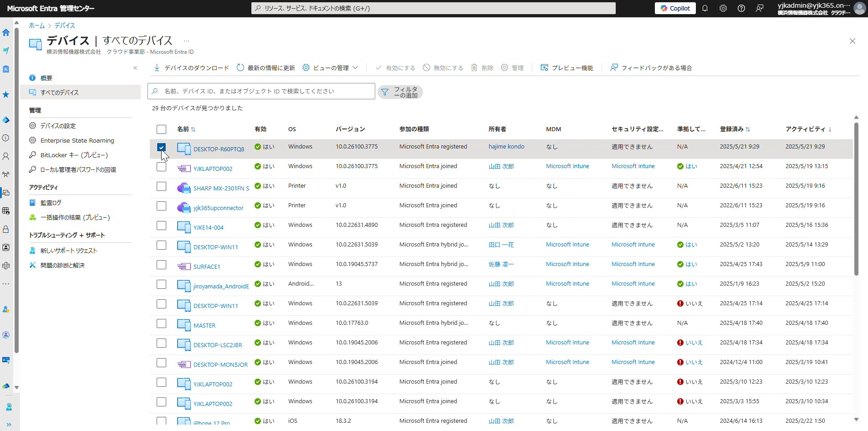Click the device list vertical scrollbar
Image resolution: width=868 pixels, height=431 pixels.
pyautogui.click(x=856, y=199)
